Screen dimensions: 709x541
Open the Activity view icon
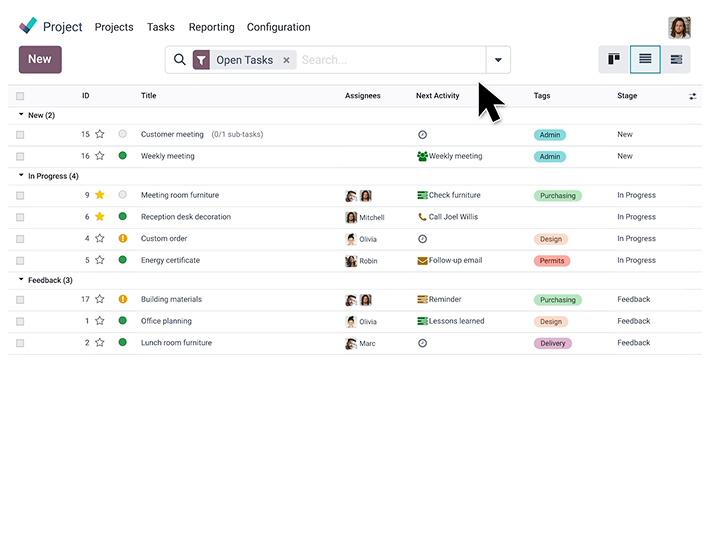coord(677,59)
